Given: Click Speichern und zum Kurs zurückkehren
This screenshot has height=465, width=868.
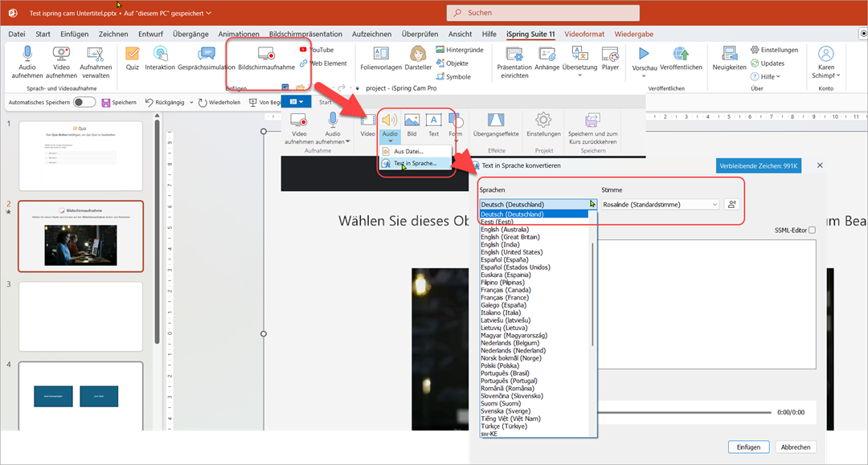Looking at the screenshot, I should tap(592, 122).
